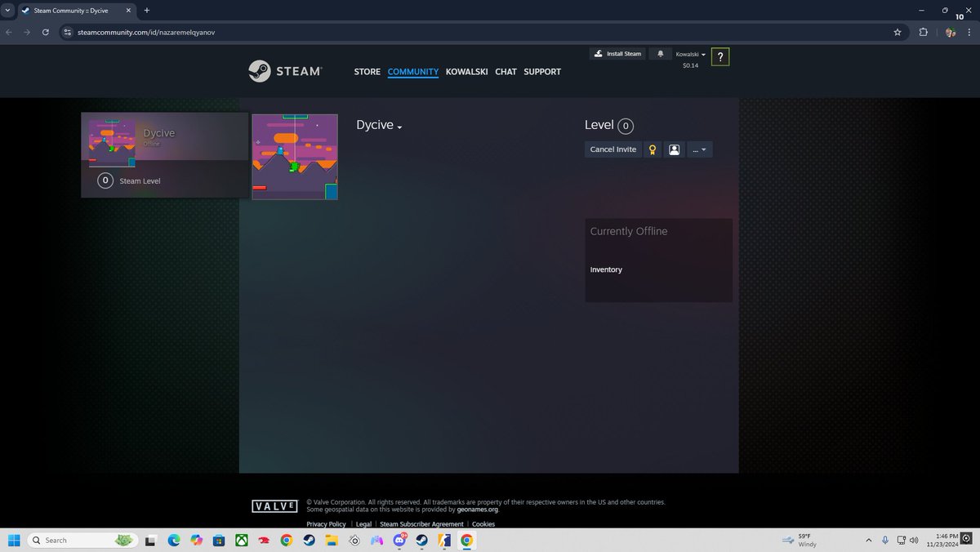
Task: View site information icon in address bar
Action: pos(68,32)
